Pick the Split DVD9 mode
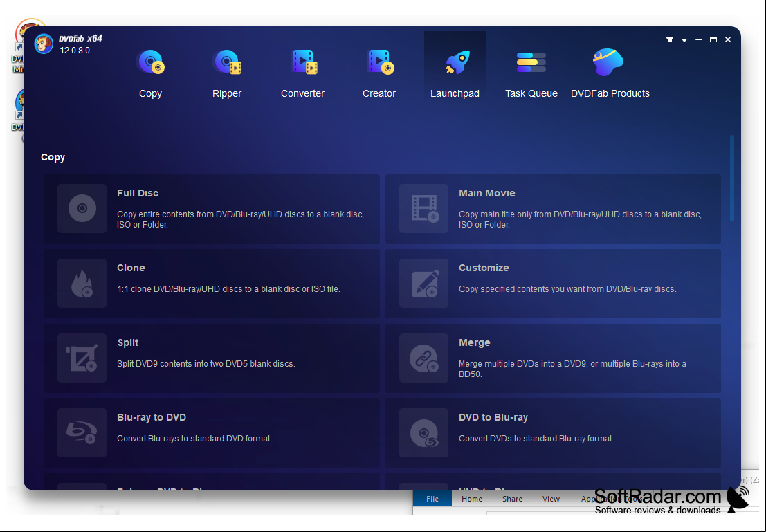Image resolution: width=766 pixels, height=532 pixels. pyautogui.click(x=212, y=358)
